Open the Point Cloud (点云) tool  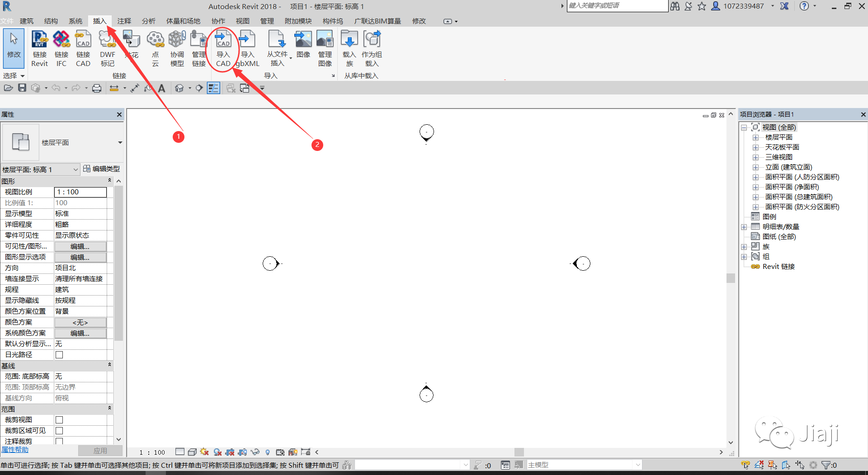(x=156, y=48)
